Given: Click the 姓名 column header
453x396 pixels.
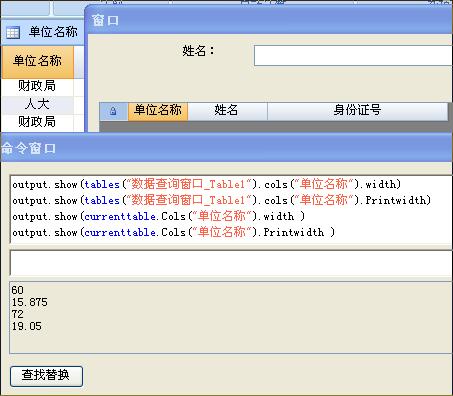Looking at the screenshot, I should point(227,111).
